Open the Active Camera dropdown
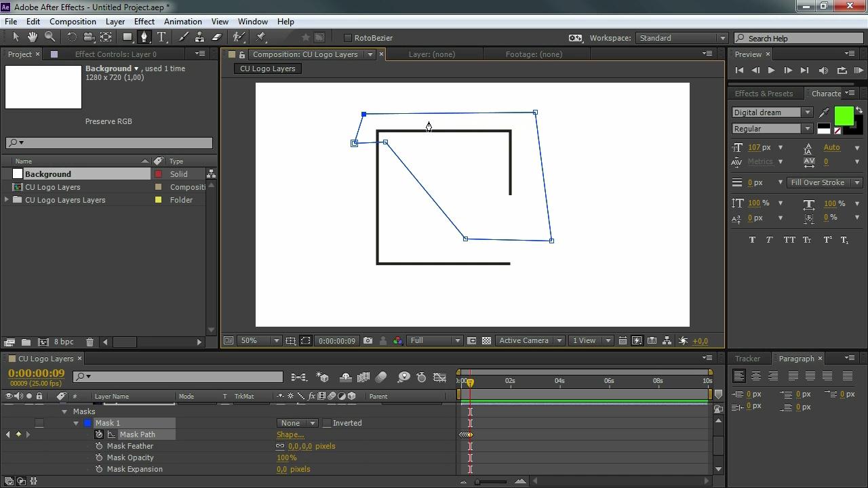 [x=530, y=340]
